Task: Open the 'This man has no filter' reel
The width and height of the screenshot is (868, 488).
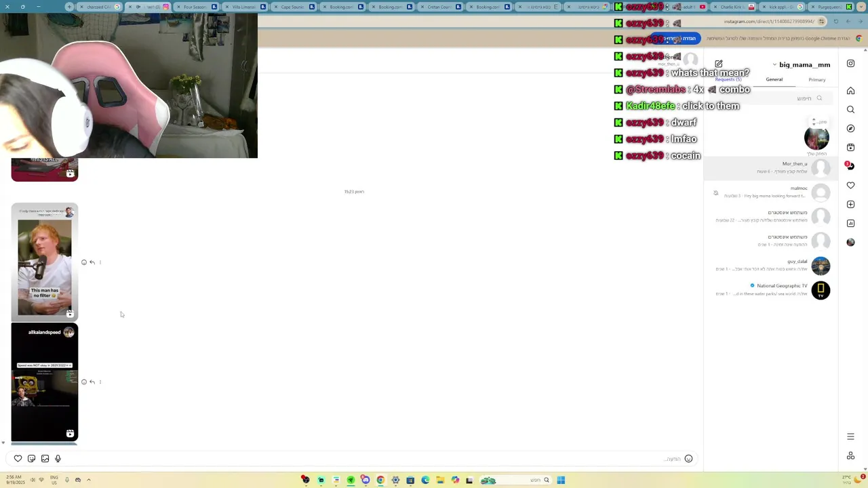Action: click(x=45, y=262)
